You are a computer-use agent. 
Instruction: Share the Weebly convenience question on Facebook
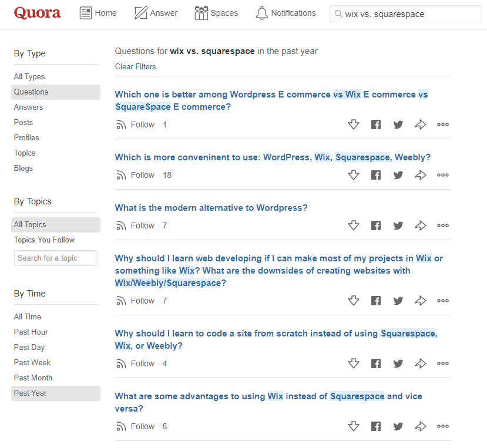pyautogui.click(x=376, y=175)
